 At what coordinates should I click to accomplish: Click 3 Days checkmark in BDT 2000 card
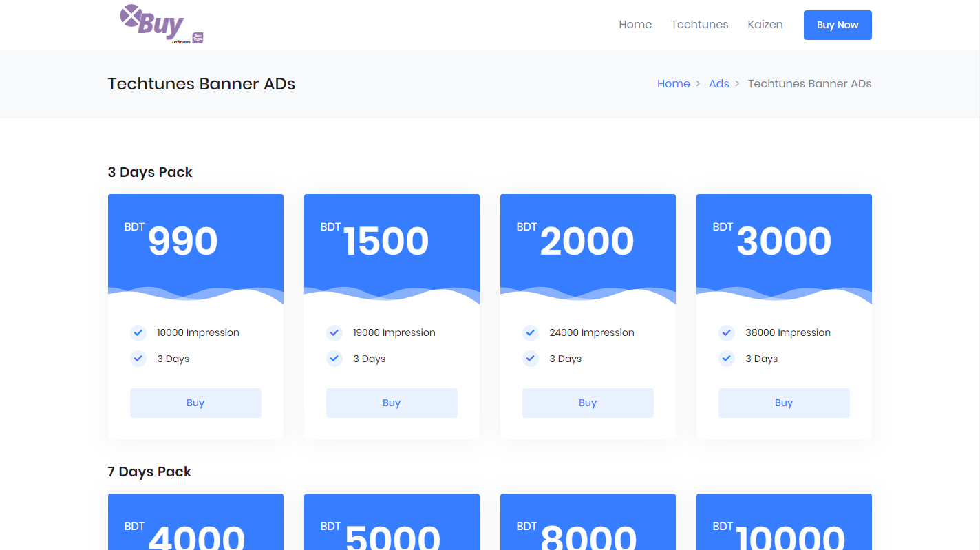[x=531, y=359]
